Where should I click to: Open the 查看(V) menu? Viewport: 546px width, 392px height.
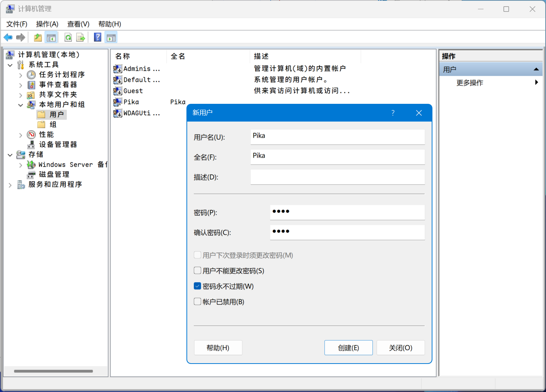(x=78, y=24)
